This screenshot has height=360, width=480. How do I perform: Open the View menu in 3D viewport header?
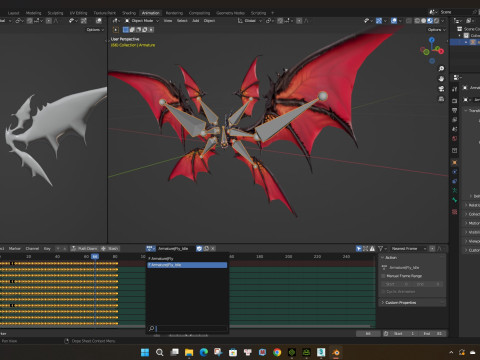[x=168, y=21]
